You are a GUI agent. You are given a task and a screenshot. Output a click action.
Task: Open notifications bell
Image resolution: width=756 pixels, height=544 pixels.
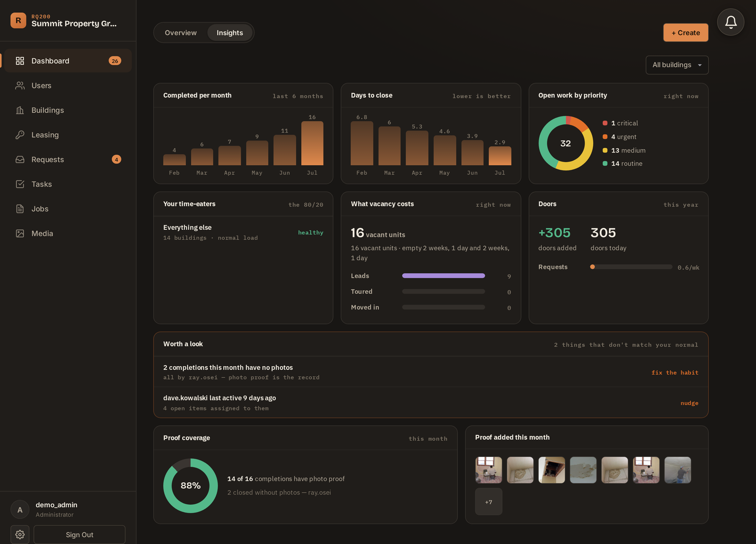point(731,22)
